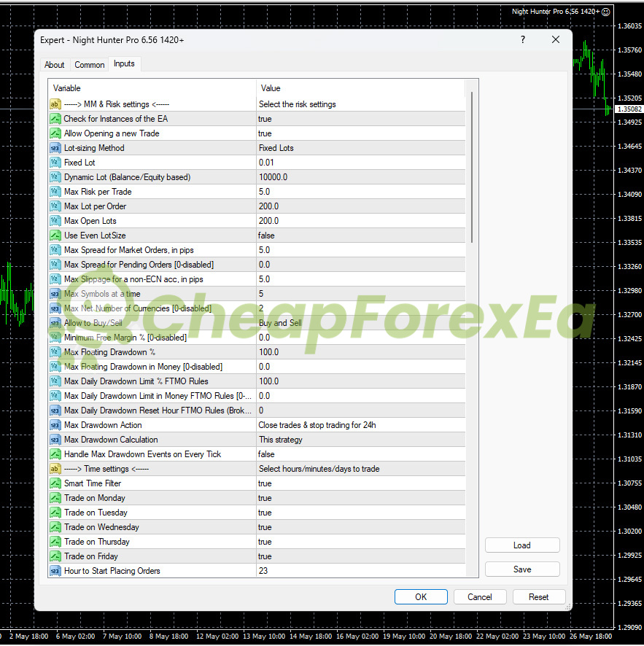Edit the Max Open Lots value 200.0
This screenshot has height=646, width=644.
tap(360, 221)
